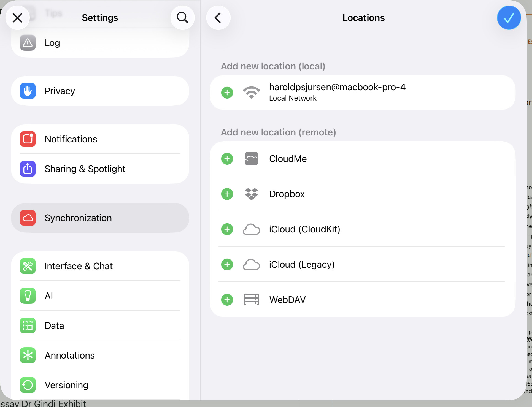Add WebDAV location with plus button
532x407 pixels.
click(227, 300)
